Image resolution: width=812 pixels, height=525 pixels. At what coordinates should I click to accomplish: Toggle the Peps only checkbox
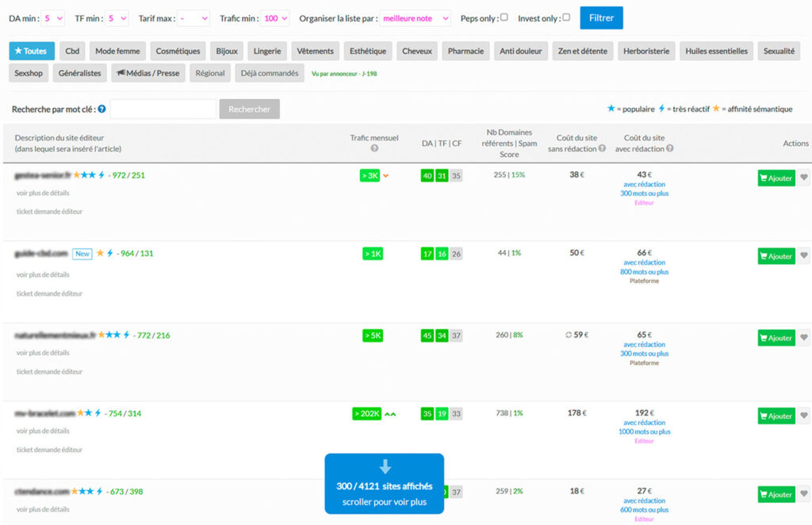504,17
